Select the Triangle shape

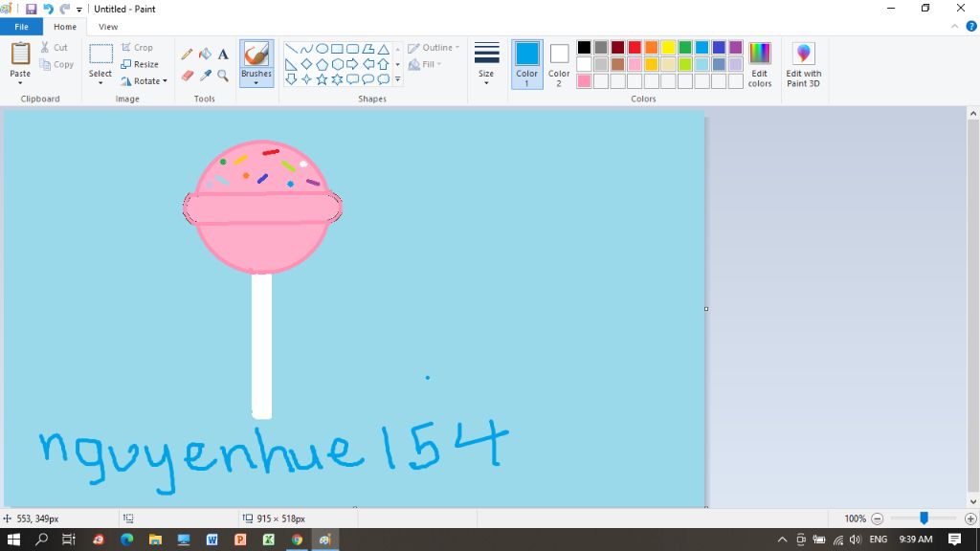(x=384, y=49)
